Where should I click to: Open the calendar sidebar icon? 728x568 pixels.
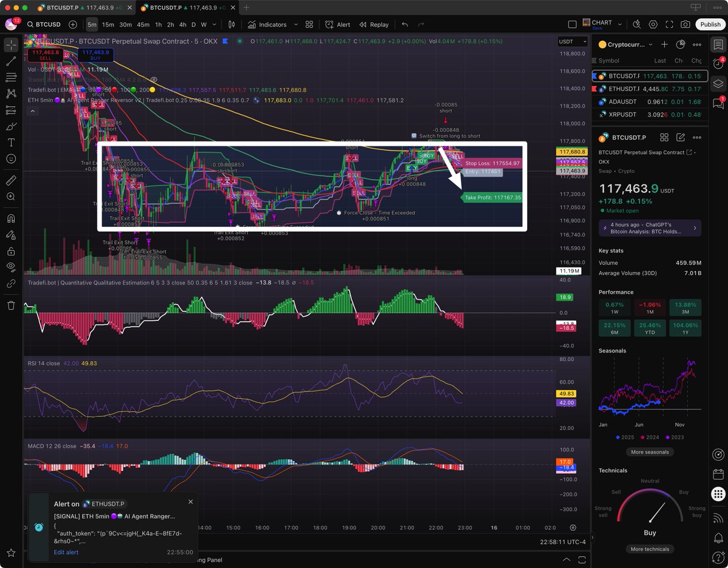click(x=718, y=474)
